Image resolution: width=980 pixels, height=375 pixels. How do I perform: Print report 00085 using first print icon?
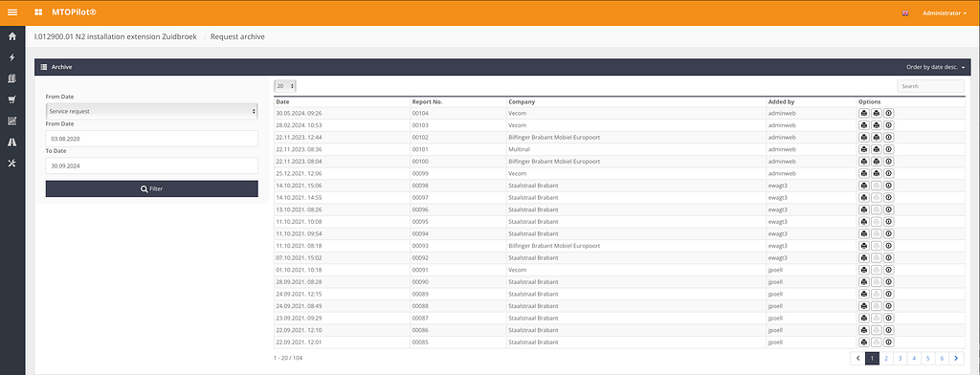pos(864,342)
